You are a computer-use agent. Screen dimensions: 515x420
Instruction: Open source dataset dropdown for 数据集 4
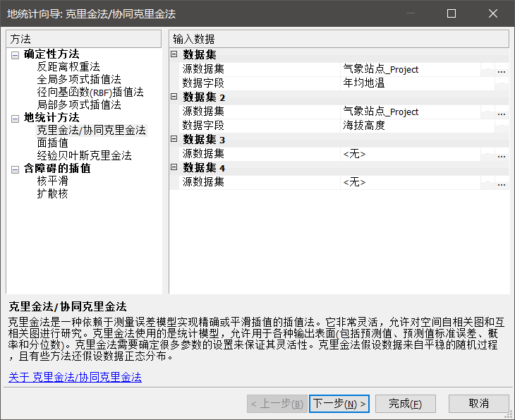pos(487,182)
